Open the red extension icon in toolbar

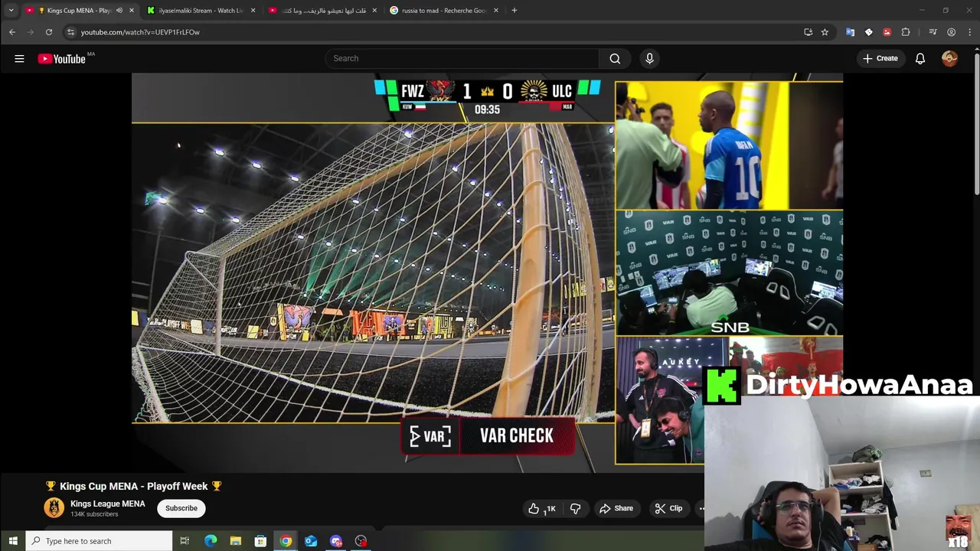[x=887, y=32]
